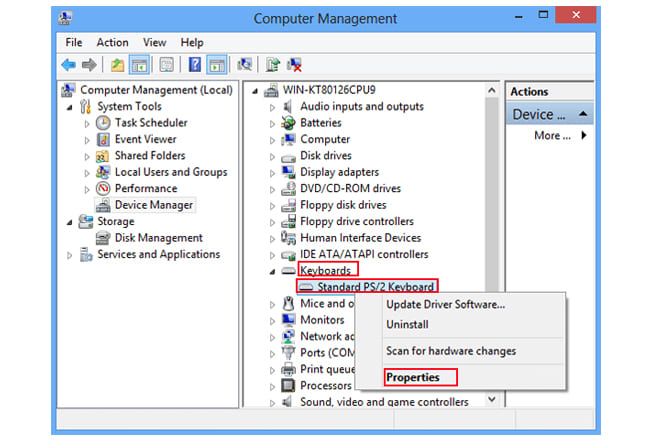Click the Task Scheduler clock icon
This screenshot has width=650, height=441.
pos(103,123)
